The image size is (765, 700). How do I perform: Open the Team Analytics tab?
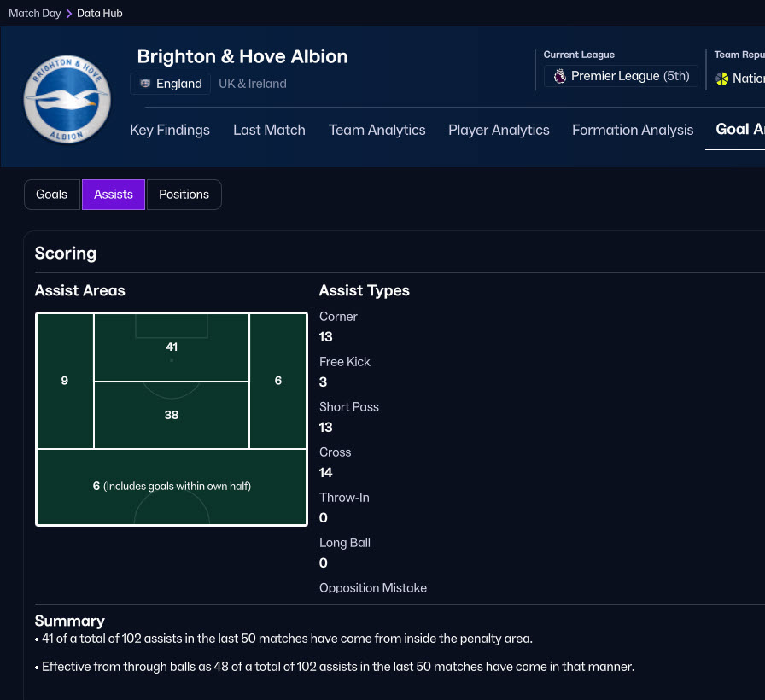(377, 130)
